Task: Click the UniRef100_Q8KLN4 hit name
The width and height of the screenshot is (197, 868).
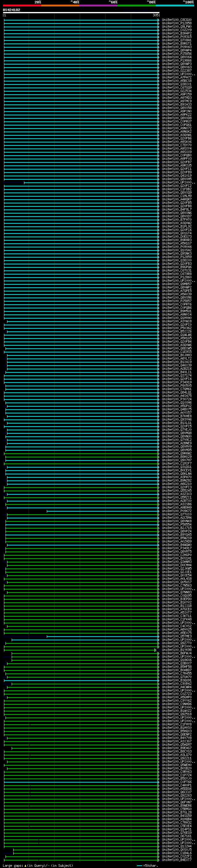Action: pos(177,474)
